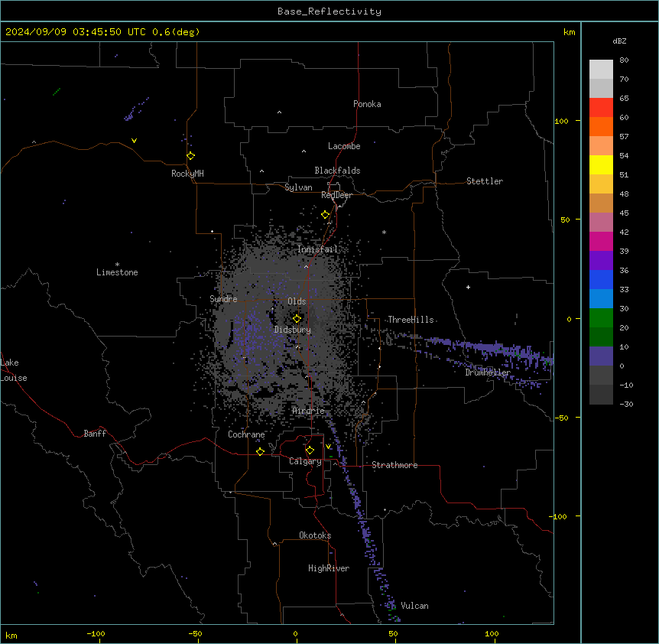Click the yellow diamond marker below Cochrane
The width and height of the screenshot is (659, 644).
(260, 451)
